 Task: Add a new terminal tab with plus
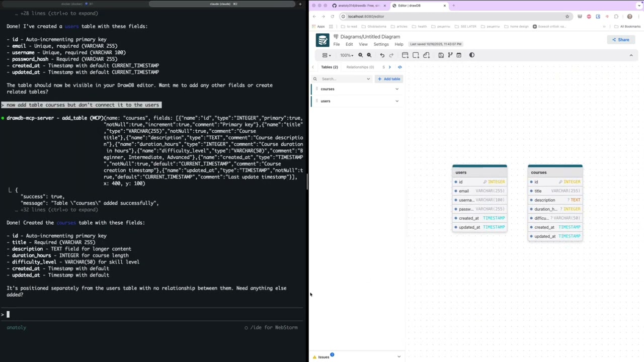pos(300,4)
